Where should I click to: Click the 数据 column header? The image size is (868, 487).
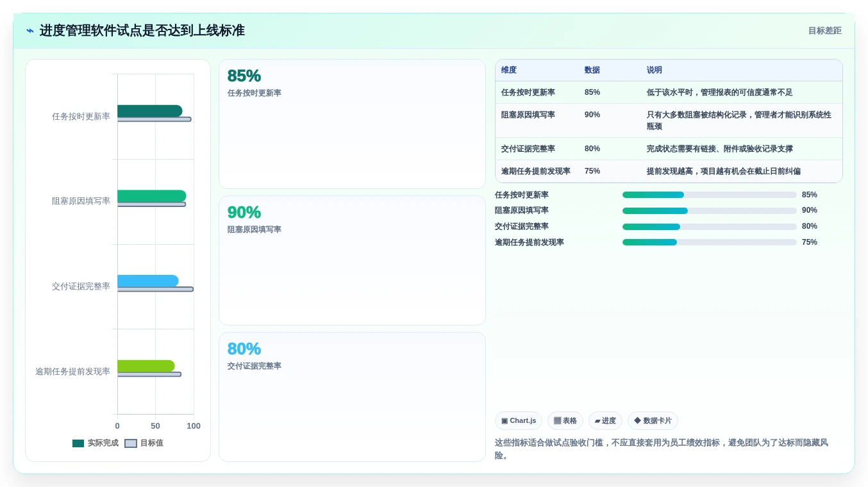[592, 70]
